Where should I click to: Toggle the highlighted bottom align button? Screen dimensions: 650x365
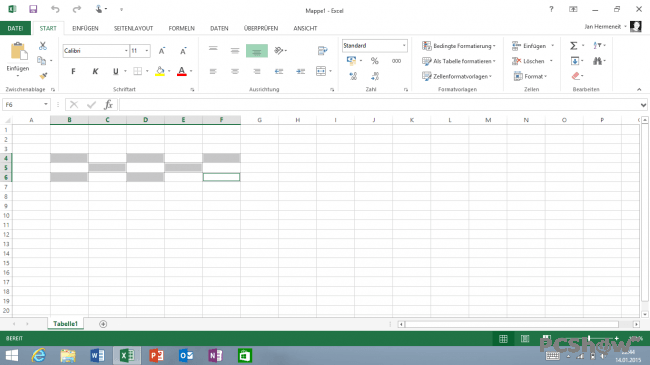257,51
